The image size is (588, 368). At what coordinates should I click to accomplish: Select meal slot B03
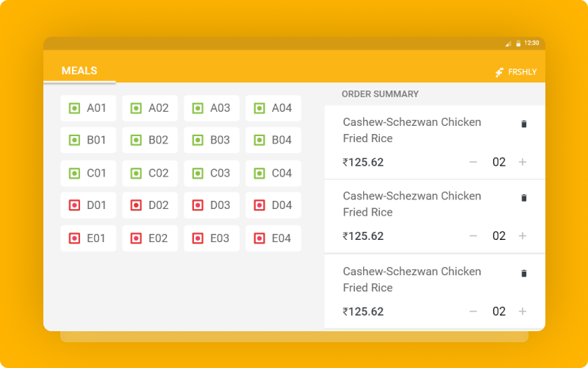coord(212,140)
